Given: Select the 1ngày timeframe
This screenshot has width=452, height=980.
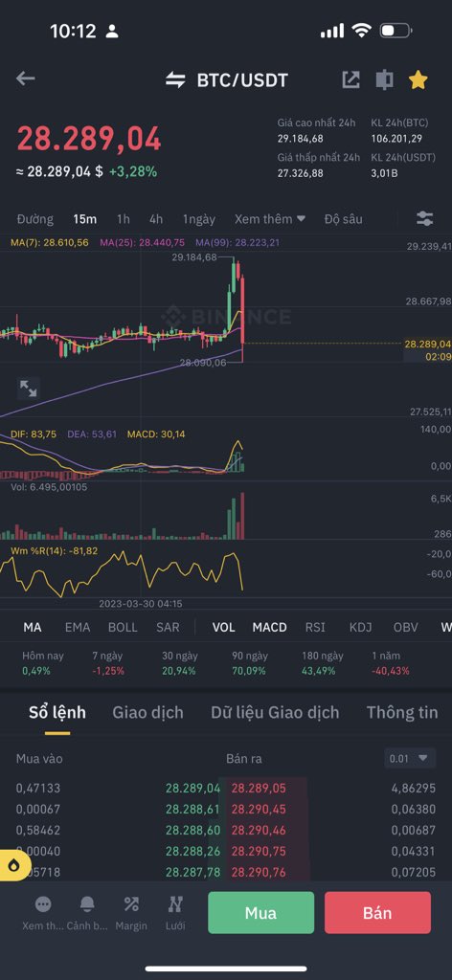Looking at the screenshot, I should 199,219.
